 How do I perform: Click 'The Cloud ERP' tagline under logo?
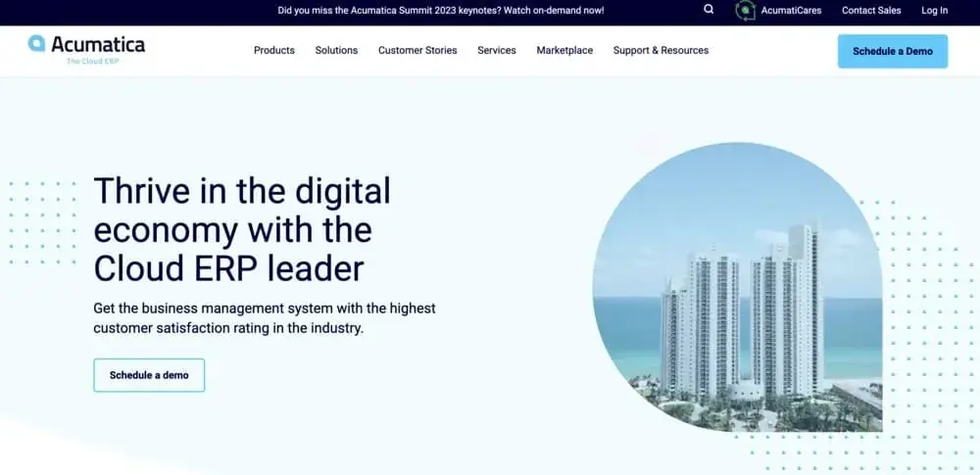pyautogui.click(x=92, y=62)
